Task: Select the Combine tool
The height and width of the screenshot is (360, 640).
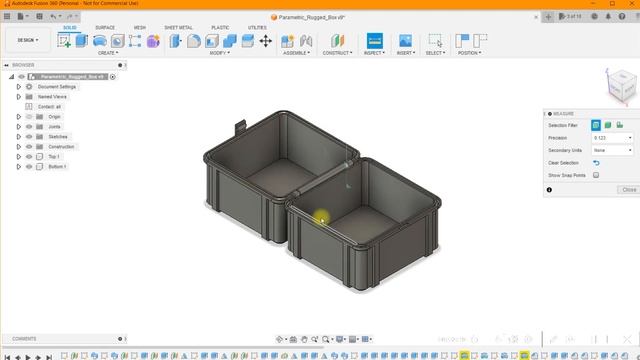Action: [x=230, y=41]
